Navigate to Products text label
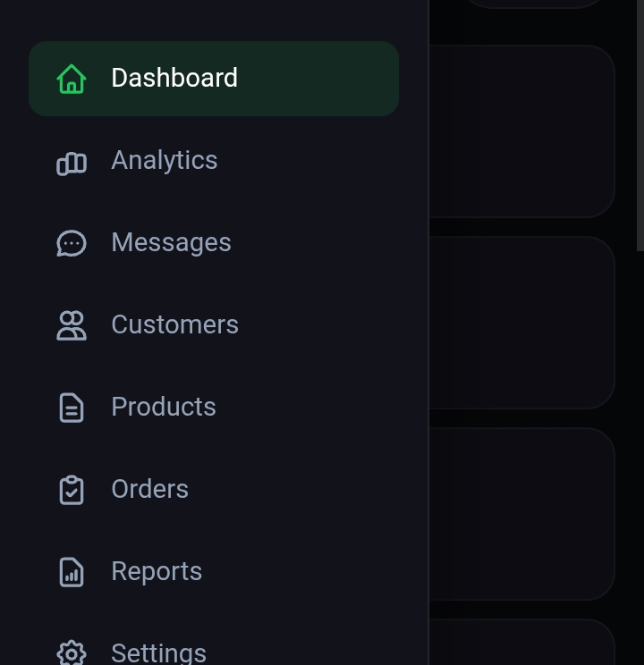Image resolution: width=644 pixels, height=665 pixels. click(164, 408)
